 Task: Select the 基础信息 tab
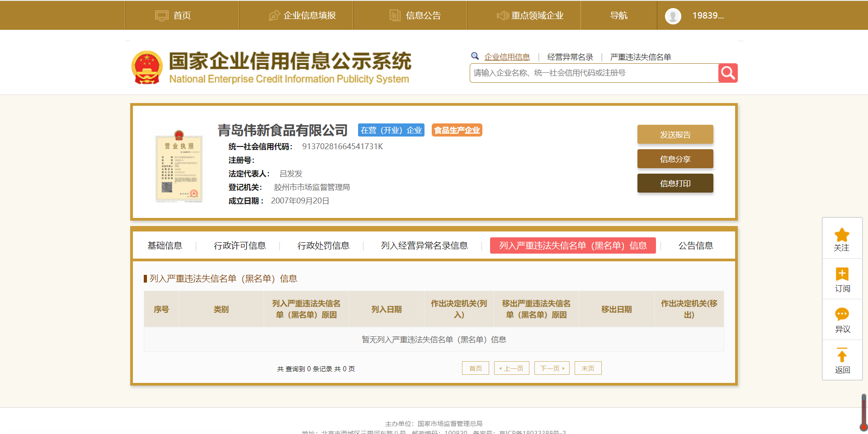point(165,245)
